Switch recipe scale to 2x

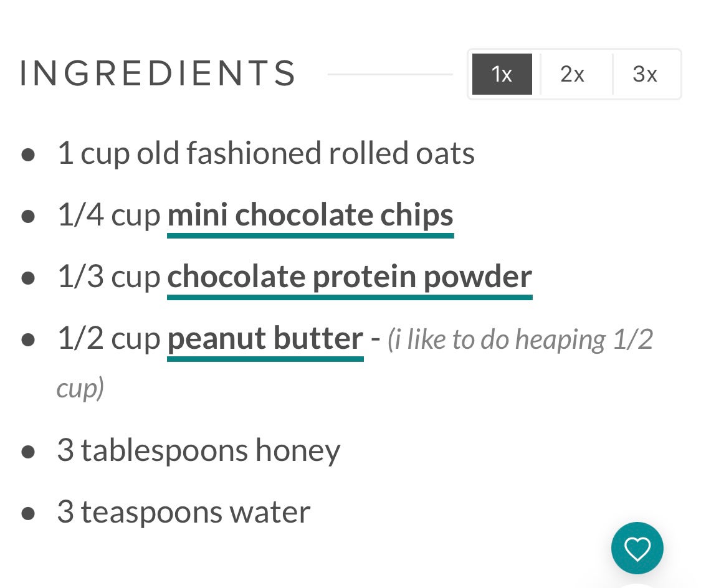[572, 74]
